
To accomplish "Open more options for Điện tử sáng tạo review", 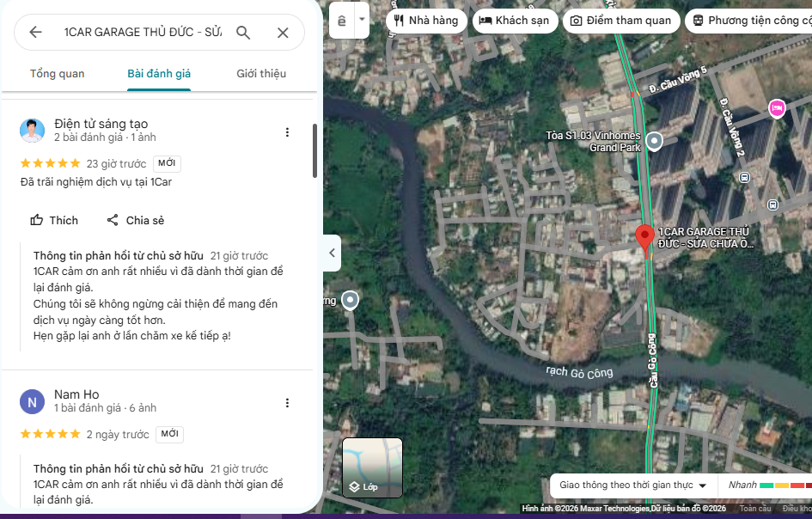I will (287, 132).
